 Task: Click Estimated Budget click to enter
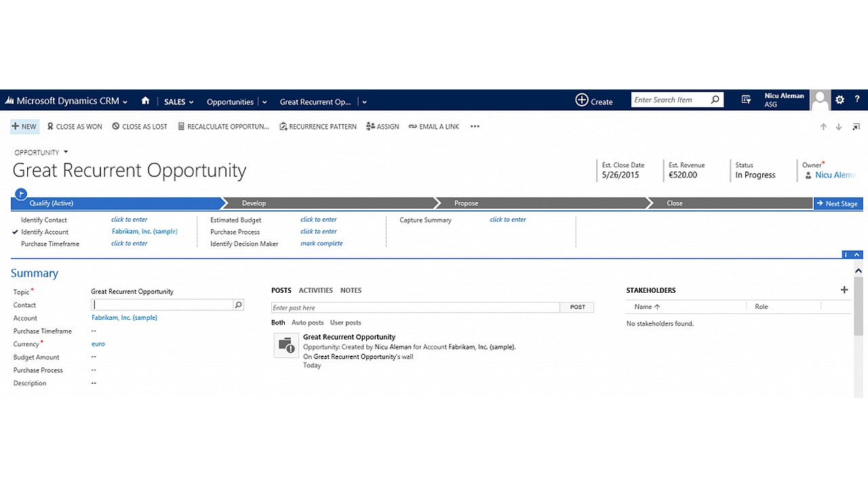pyautogui.click(x=319, y=220)
